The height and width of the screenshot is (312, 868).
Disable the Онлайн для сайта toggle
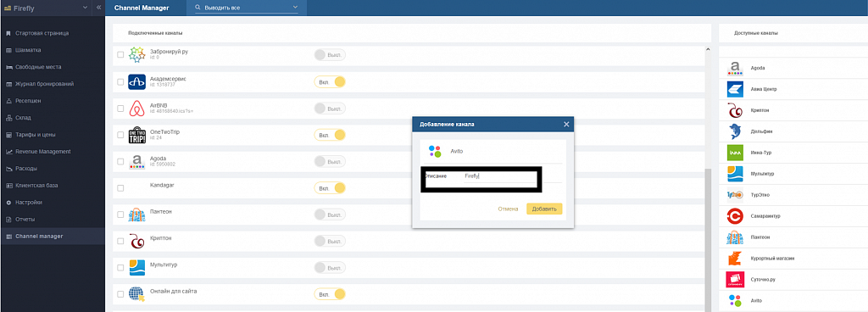330,294
